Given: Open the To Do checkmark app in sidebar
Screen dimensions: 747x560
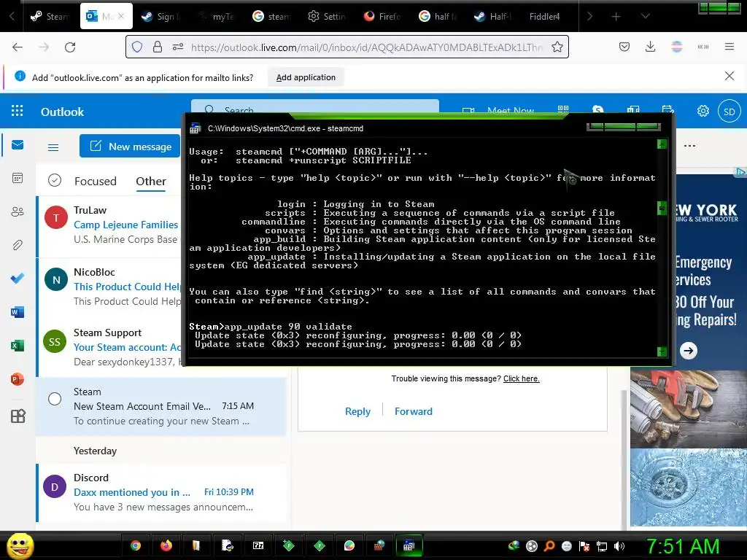Looking at the screenshot, I should (18, 278).
